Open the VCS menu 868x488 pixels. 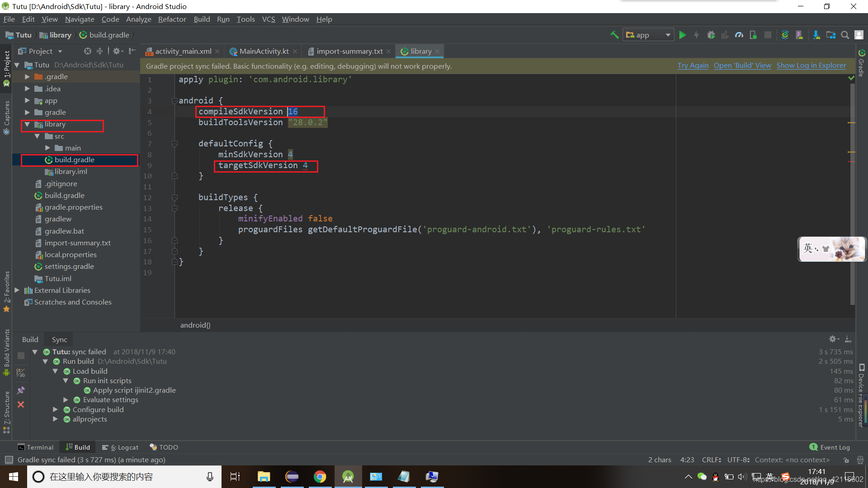coord(269,19)
